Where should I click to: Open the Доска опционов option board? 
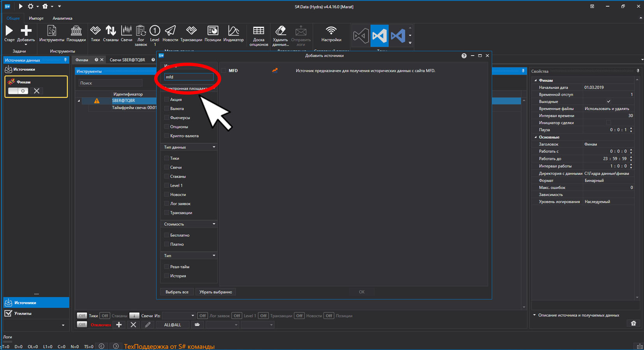pyautogui.click(x=259, y=36)
